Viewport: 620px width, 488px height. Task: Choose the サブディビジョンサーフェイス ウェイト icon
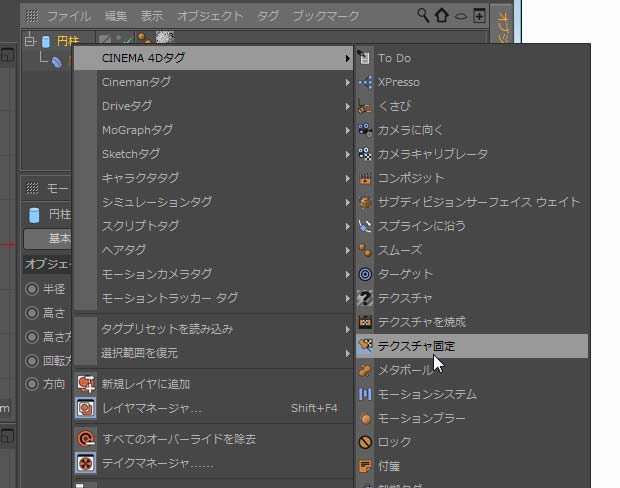tap(365, 202)
